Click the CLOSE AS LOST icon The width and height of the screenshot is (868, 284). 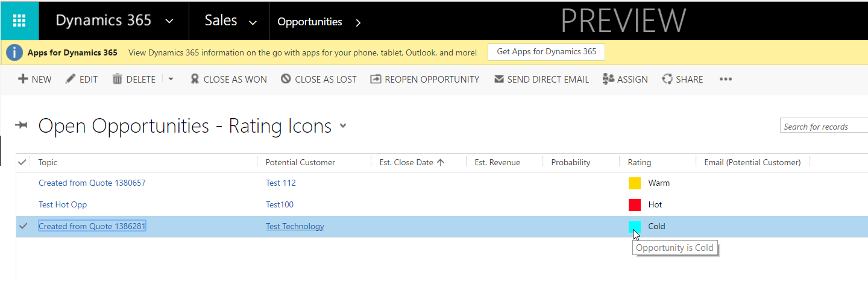pyautogui.click(x=286, y=79)
